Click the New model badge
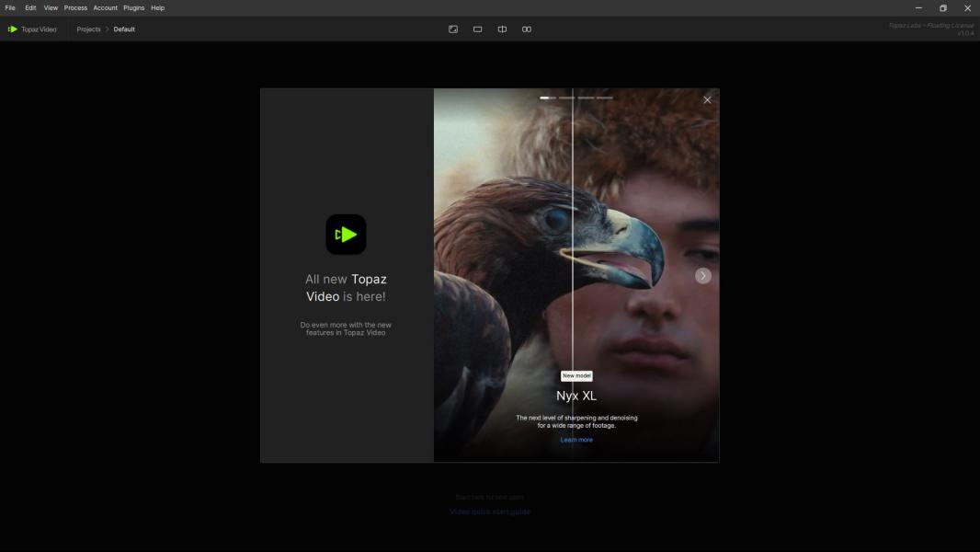The width and height of the screenshot is (980, 552). coord(576,375)
